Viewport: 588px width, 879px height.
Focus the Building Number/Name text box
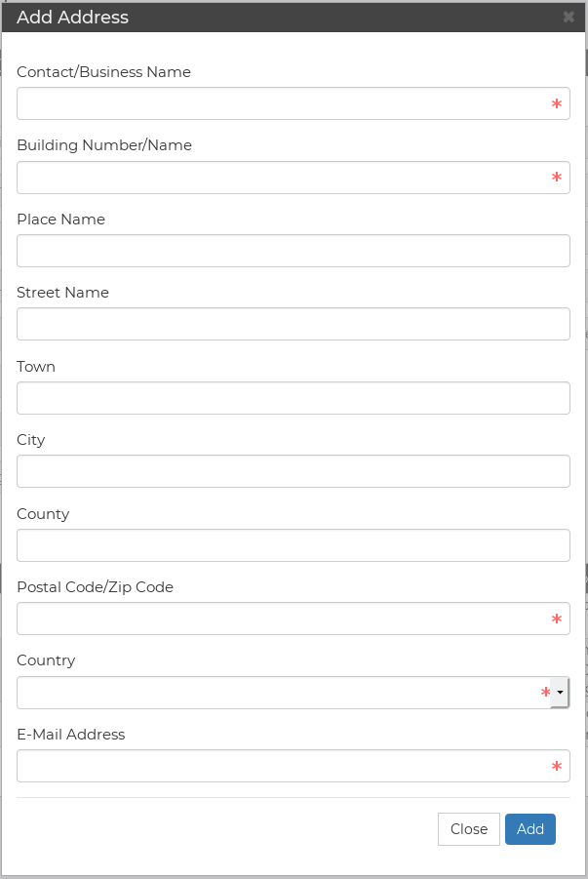coord(294,178)
